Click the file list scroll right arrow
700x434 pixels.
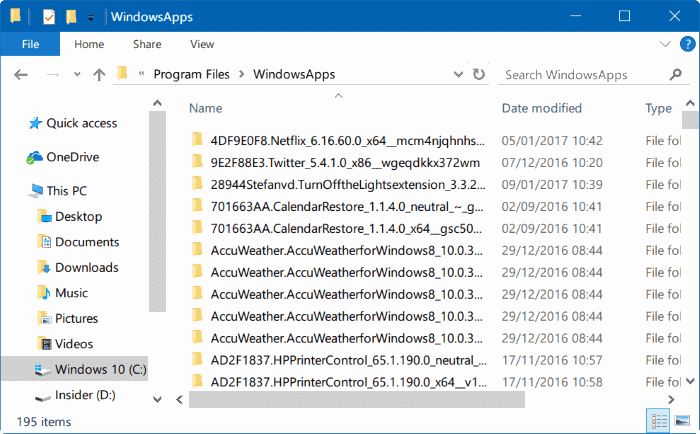(671, 399)
